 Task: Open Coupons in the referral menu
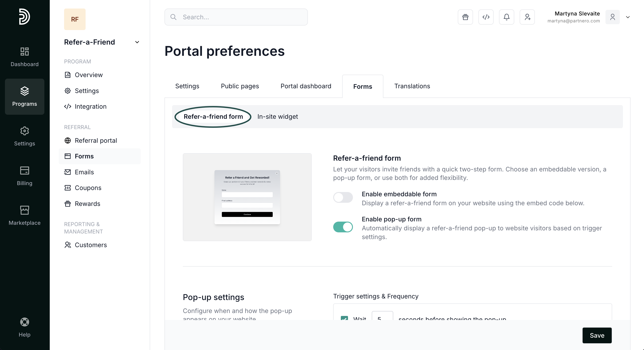(88, 188)
